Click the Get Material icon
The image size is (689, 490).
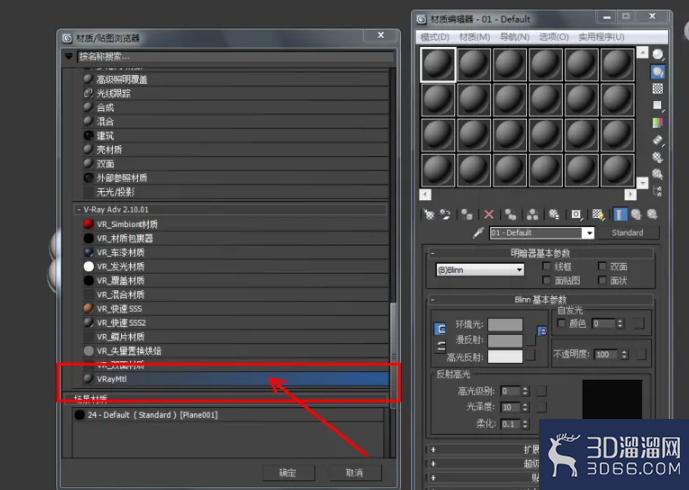[428, 214]
